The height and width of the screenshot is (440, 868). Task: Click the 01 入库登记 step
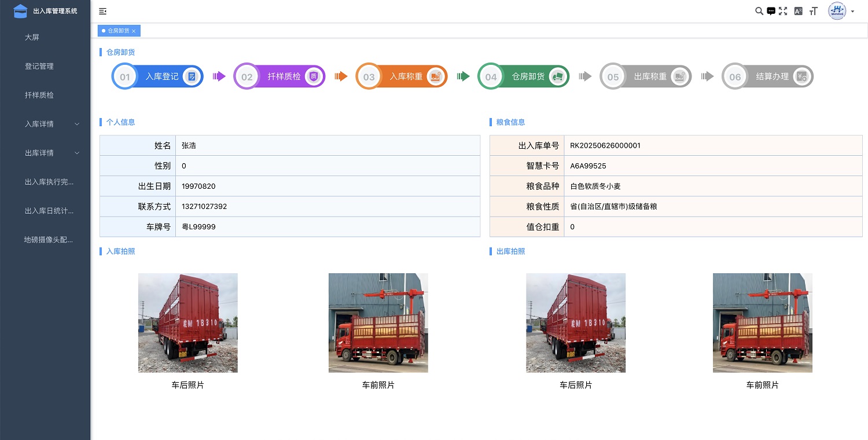(157, 76)
